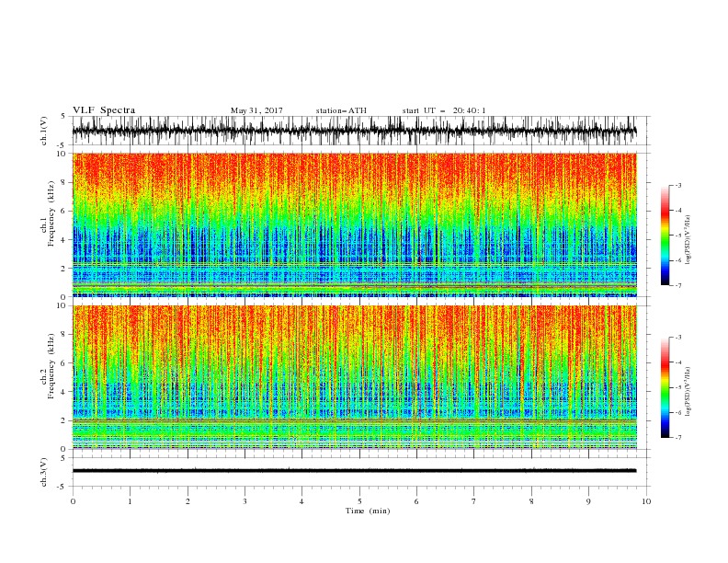This screenshot has height=563, width=728.
Task: Click the ch.1 frequency tick label '8'
Action: [x=63, y=182]
